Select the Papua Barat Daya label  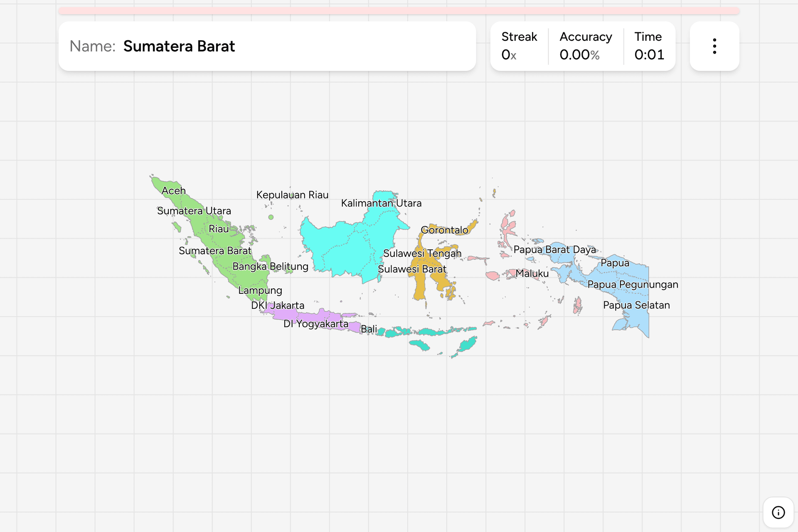(555, 250)
